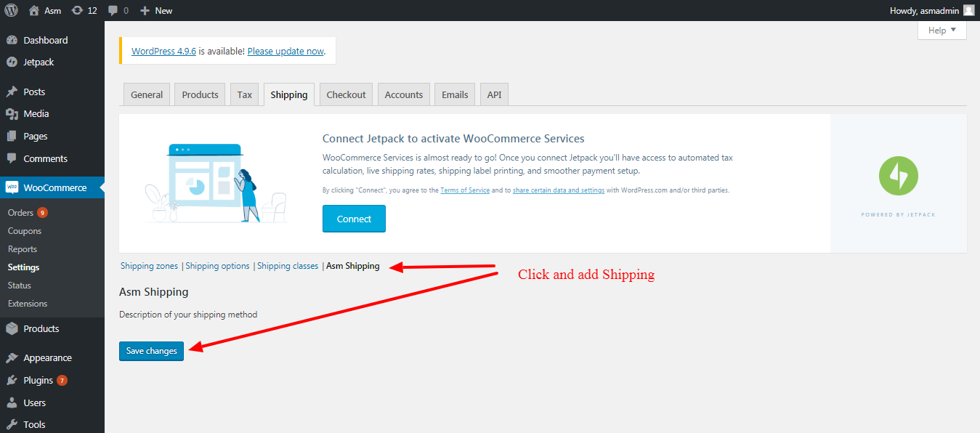The width and height of the screenshot is (980, 433).
Task: Open the API tab
Action: pos(494,94)
